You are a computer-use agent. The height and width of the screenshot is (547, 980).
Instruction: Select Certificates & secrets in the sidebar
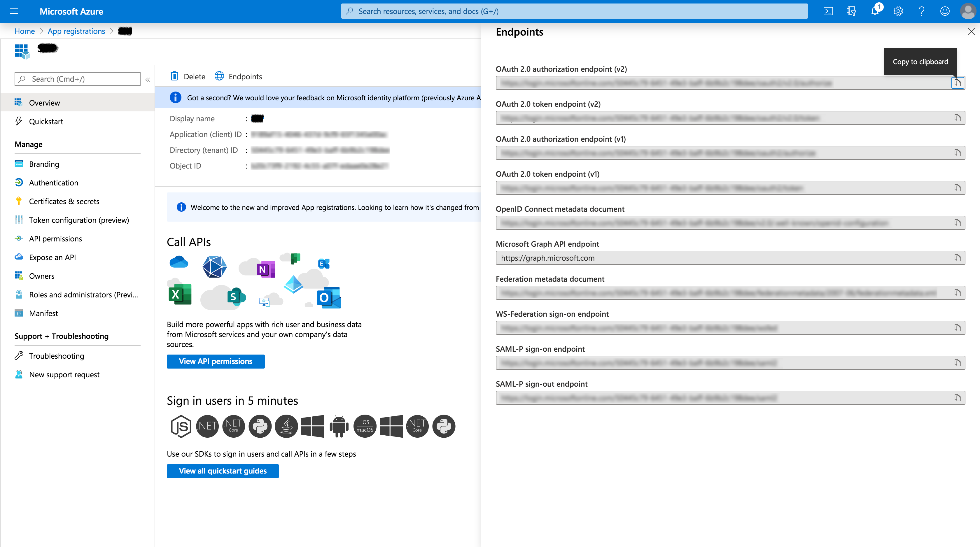point(64,201)
